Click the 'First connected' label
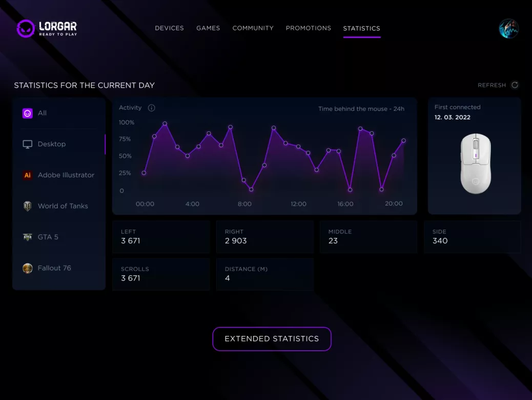This screenshot has width=532, height=400. tap(457, 107)
